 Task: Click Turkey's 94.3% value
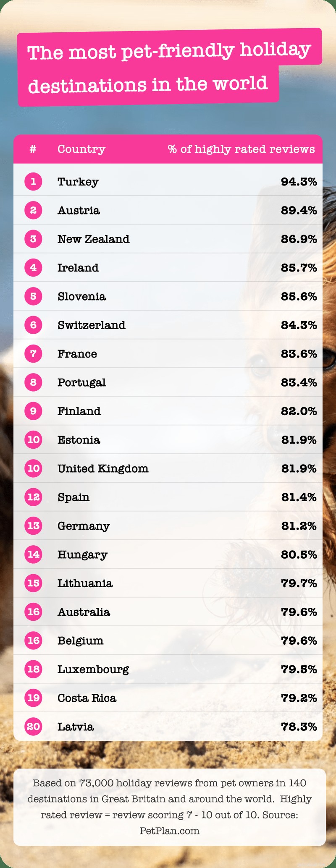point(299,182)
